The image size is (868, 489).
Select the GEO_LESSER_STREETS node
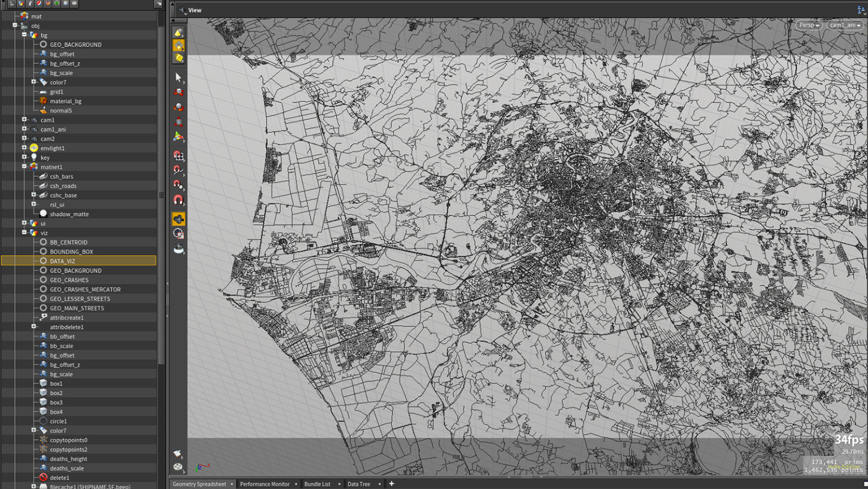point(80,298)
